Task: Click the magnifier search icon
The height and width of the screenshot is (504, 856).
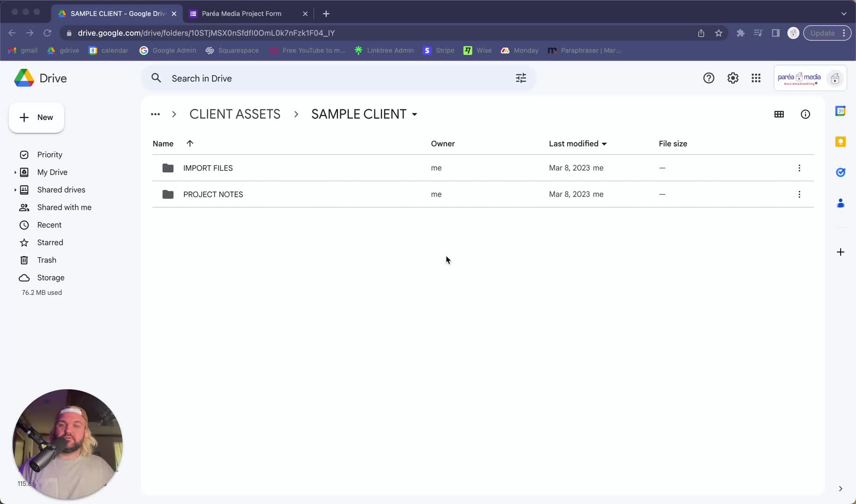Action: [x=156, y=78]
